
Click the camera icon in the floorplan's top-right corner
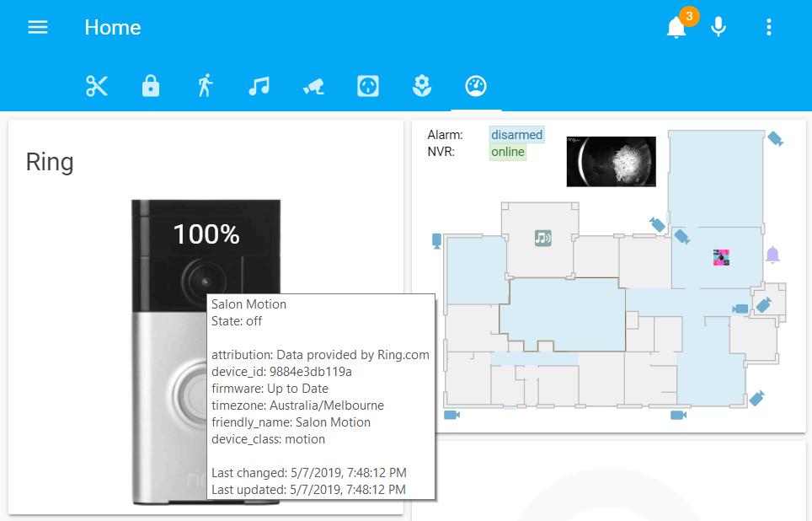[x=775, y=139]
